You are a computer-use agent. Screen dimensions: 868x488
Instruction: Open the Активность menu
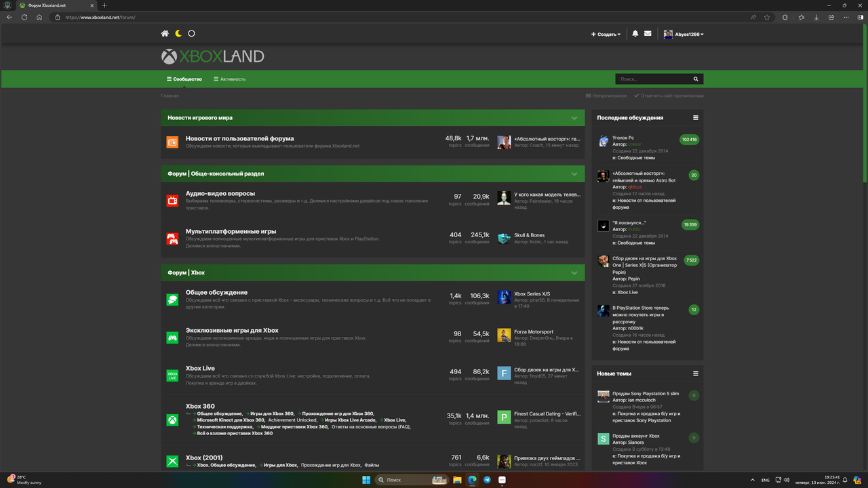(x=230, y=79)
